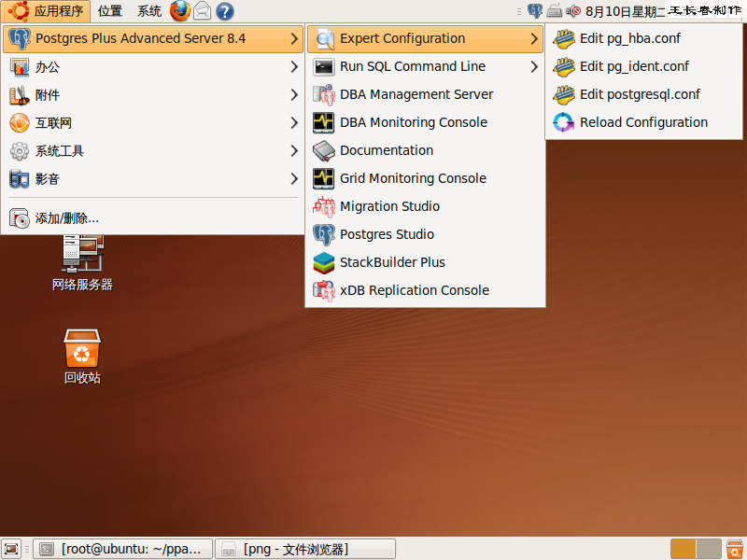This screenshot has height=560, width=747.
Task: Open the trash applet in bottom panel
Action: click(x=734, y=549)
